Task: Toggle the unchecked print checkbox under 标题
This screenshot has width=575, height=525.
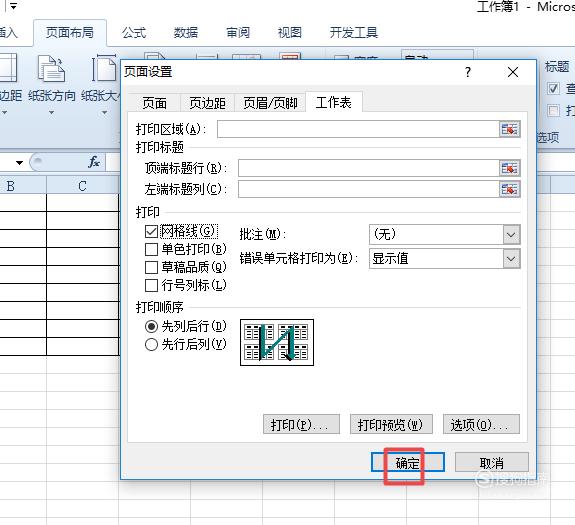Action: point(553,110)
